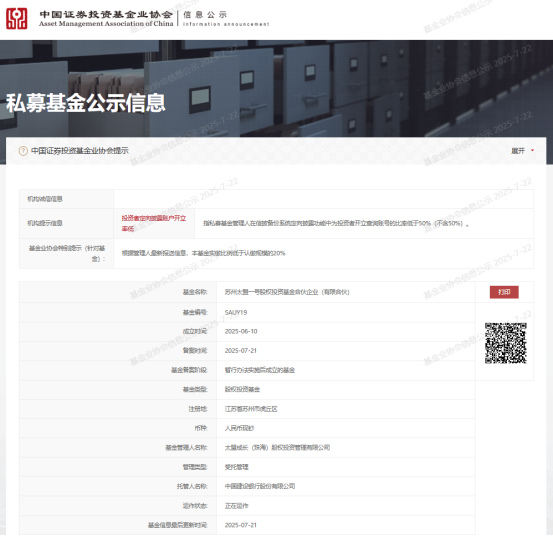The image size is (553, 536).
Task: Click the fund name 苏州太盟一号股权投资基金合伙企业
Action: pyautogui.click(x=287, y=292)
